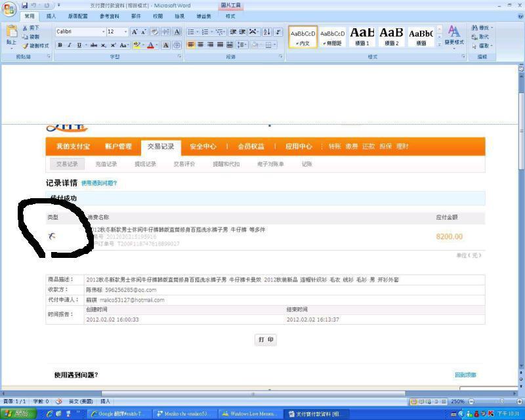
Task: Clear formatting with eraser icon
Action: tap(154, 31)
